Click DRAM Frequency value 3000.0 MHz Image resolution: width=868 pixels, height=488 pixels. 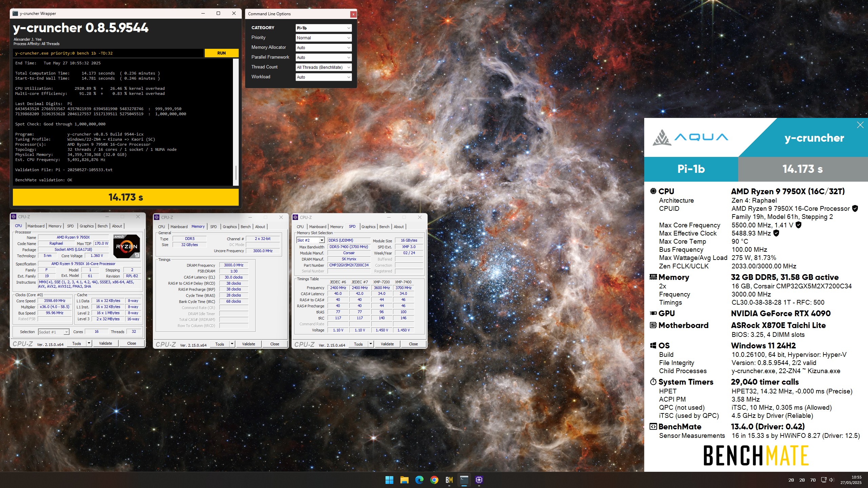click(x=234, y=265)
